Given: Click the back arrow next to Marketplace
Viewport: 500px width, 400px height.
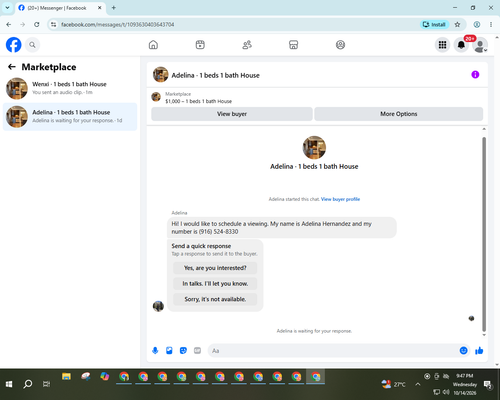Looking at the screenshot, I should pos(12,67).
